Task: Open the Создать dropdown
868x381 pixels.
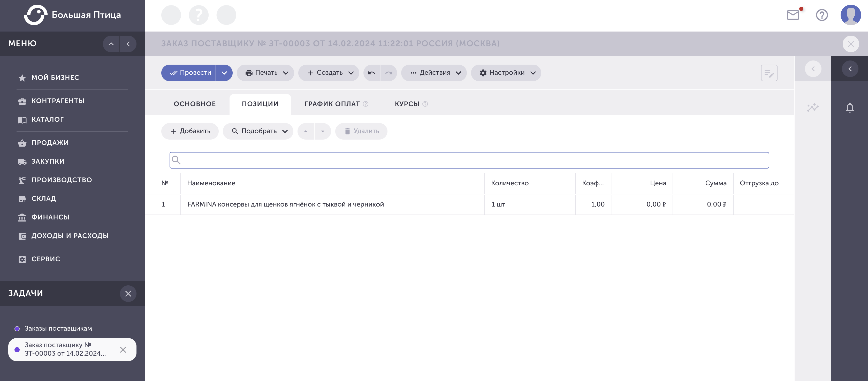Action: [x=329, y=73]
